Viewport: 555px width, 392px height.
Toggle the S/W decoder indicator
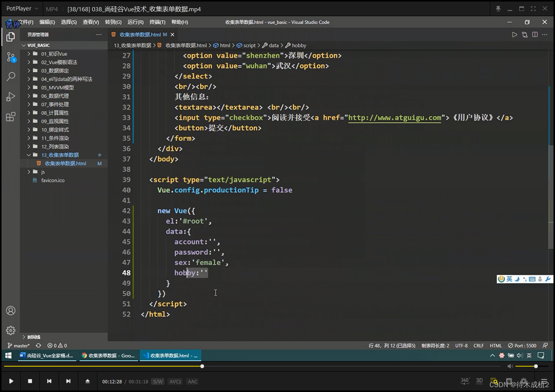pyautogui.click(x=158, y=381)
